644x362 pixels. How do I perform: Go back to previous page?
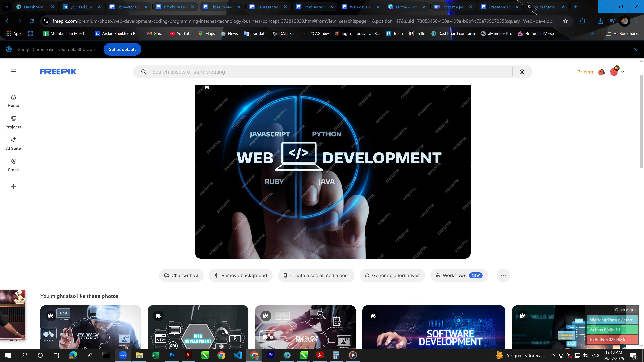8,21
